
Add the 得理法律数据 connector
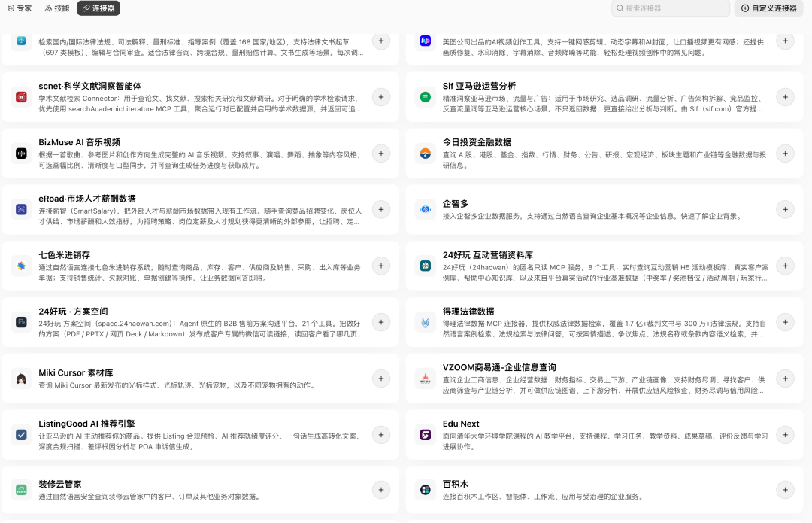pos(785,322)
